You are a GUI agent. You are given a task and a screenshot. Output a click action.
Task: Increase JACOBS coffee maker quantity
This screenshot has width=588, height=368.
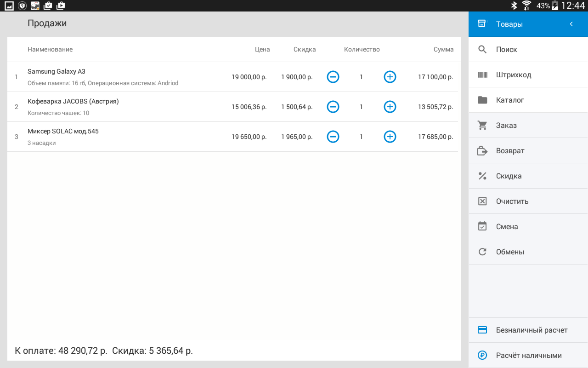pos(390,107)
